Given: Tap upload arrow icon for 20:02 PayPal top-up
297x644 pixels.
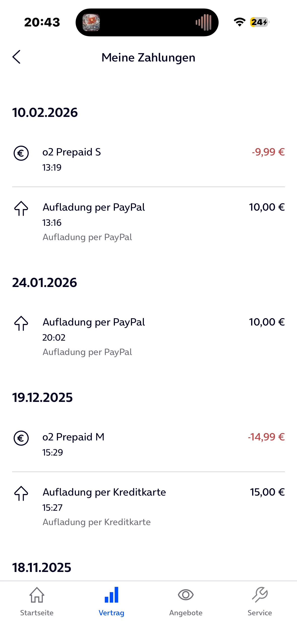Looking at the screenshot, I should point(21,323).
